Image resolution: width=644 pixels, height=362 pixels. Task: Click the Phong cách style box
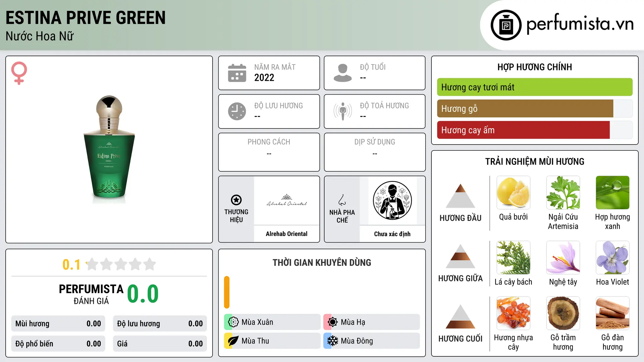coord(269,152)
